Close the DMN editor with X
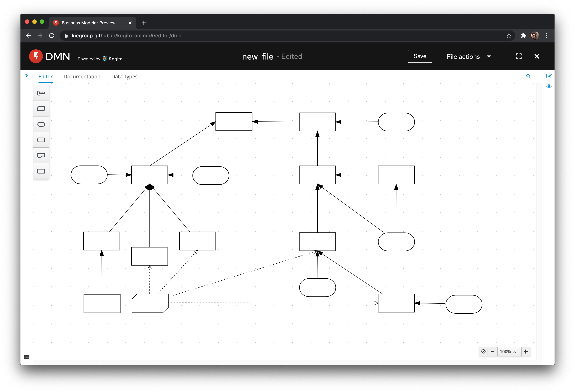This screenshot has width=575, height=392. tap(537, 57)
